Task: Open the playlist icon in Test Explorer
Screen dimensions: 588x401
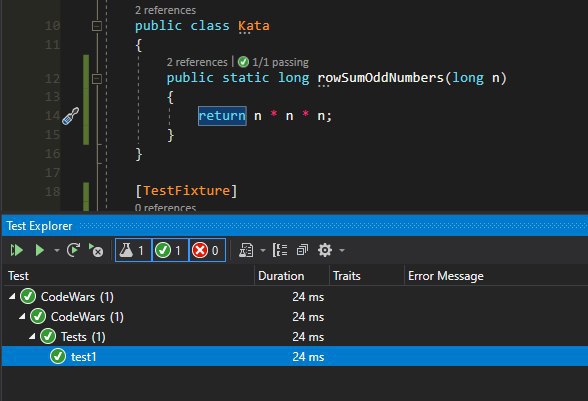Action: pos(246,250)
